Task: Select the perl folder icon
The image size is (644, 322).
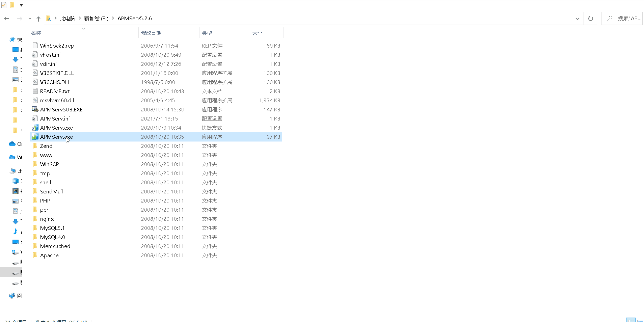Action: click(x=35, y=209)
